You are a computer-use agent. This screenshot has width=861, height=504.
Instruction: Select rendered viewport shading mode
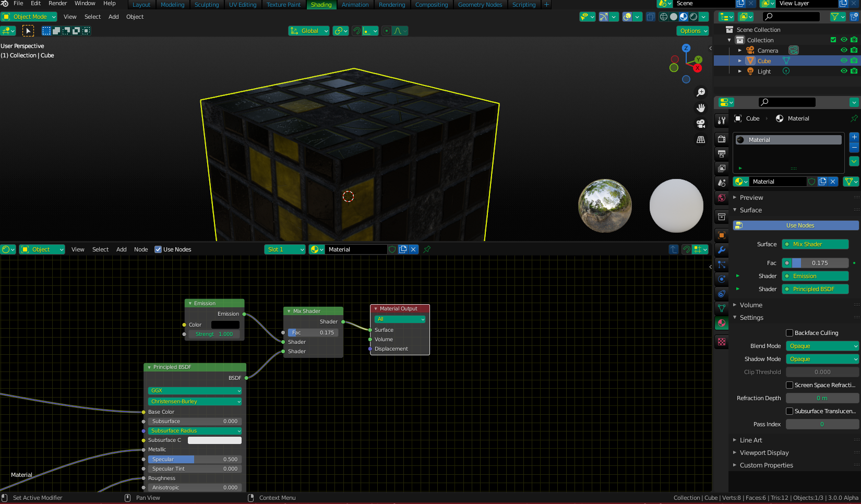[x=693, y=17]
